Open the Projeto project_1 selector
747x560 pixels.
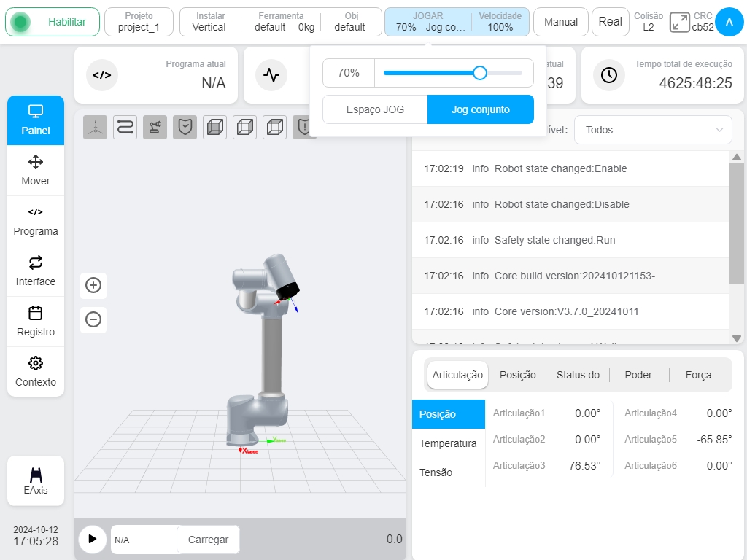click(139, 22)
